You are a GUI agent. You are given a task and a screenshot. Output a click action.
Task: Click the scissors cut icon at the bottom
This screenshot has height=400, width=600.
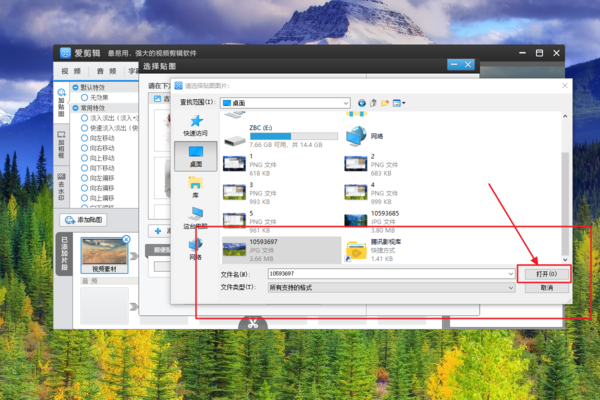253,323
